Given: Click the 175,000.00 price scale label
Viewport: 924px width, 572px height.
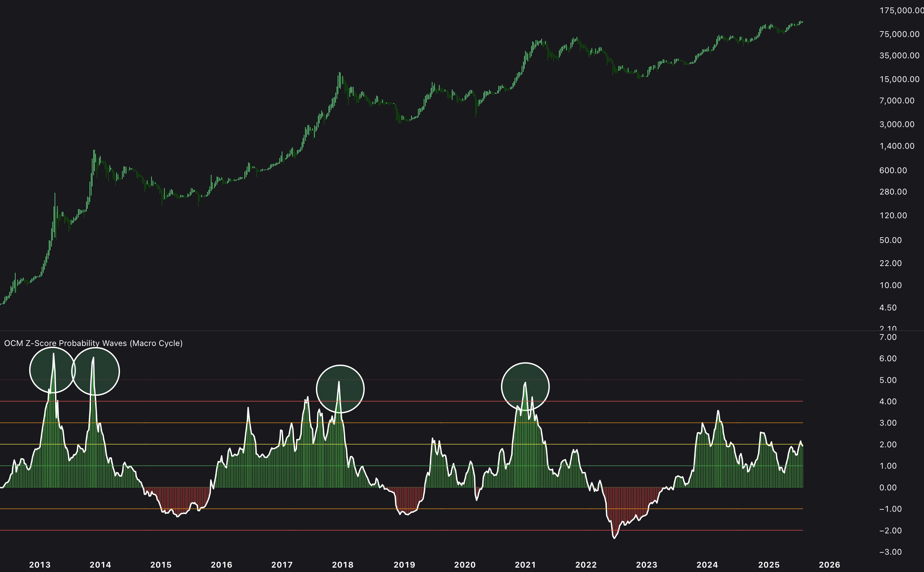Looking at the screenshot, I should 901,11.
